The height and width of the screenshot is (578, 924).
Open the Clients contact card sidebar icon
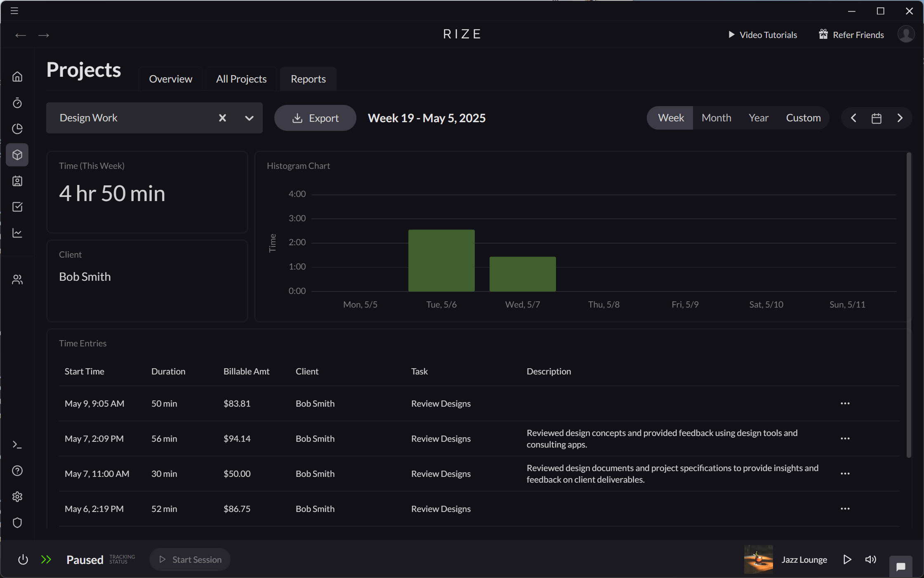17,181
